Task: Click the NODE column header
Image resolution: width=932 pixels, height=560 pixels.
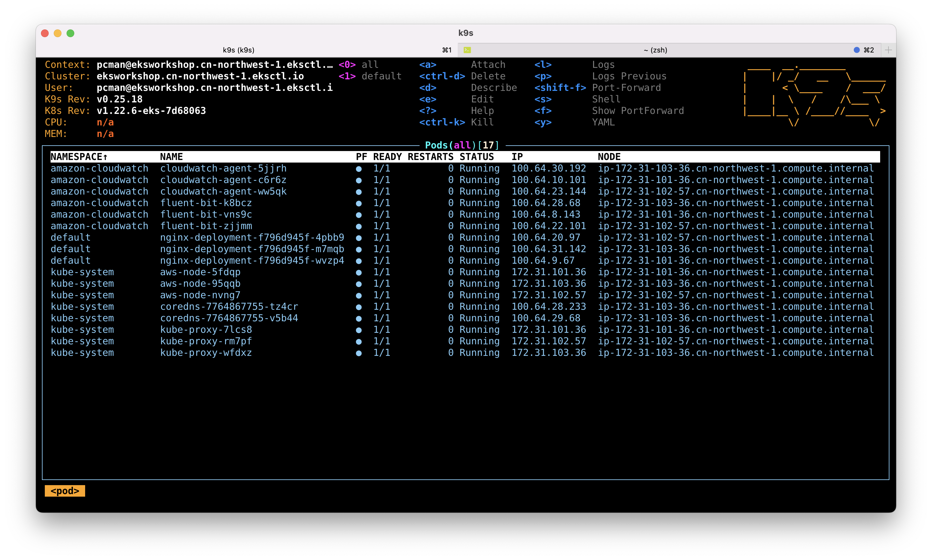Action: [609, 156]
